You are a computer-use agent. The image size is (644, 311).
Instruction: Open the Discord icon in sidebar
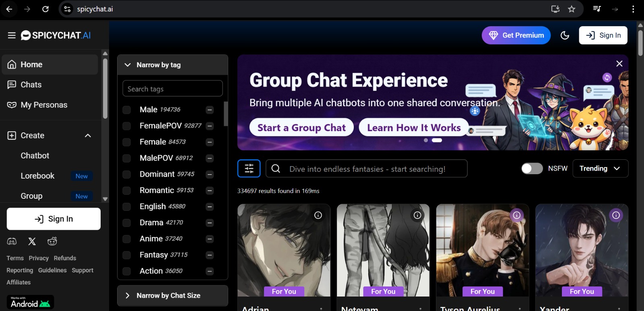tap(12, 241)
